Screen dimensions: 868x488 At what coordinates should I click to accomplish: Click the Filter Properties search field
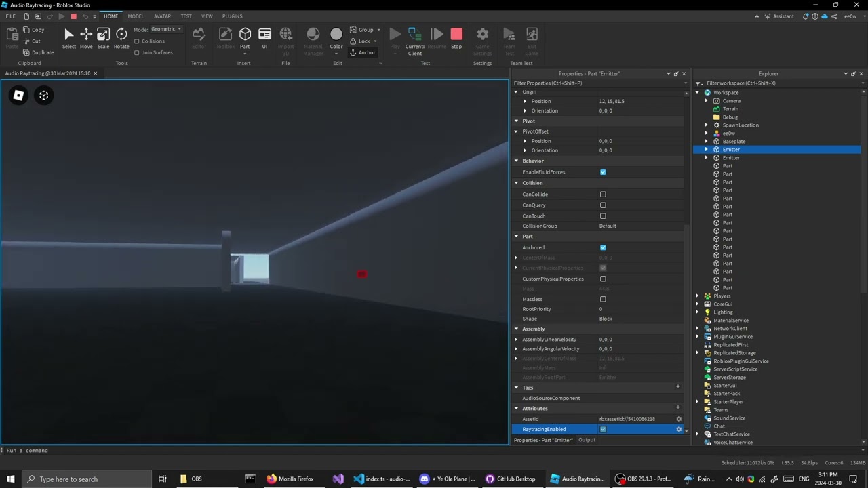(x=599, y=83)
